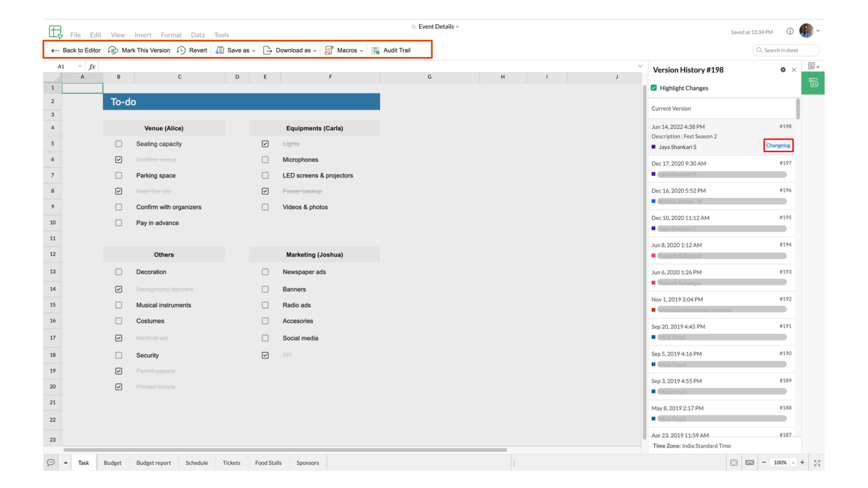Check the Seating capacity checkbox
Image resolution: width=868 pixels, height=488 pixels.
118,144
